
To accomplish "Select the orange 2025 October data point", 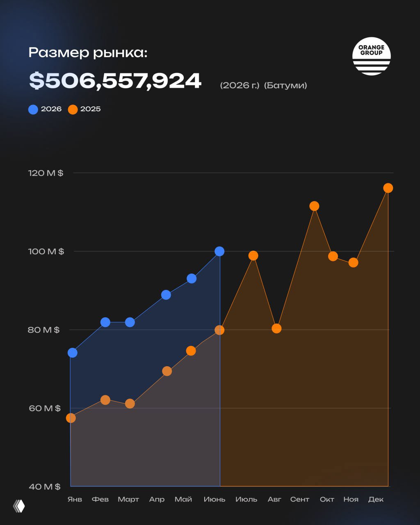I will [x=333, y=256].
